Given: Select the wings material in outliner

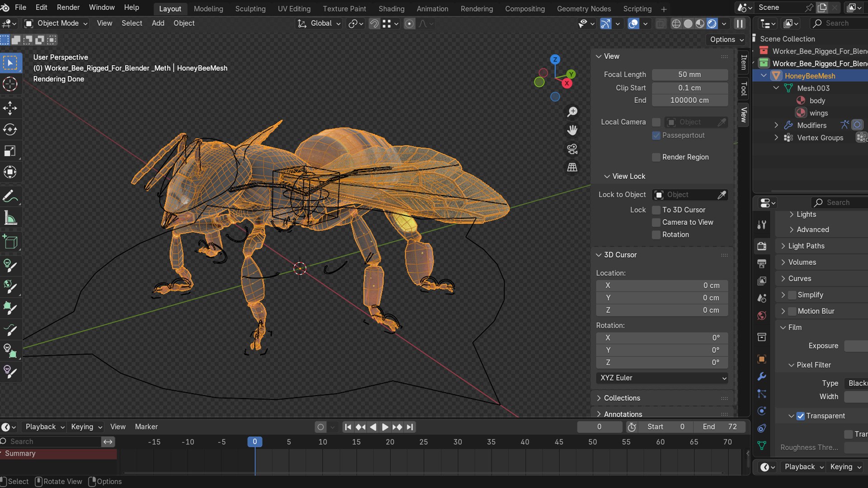Looking at the screenshot, I should pyautogui.click(x=818, y=113).
